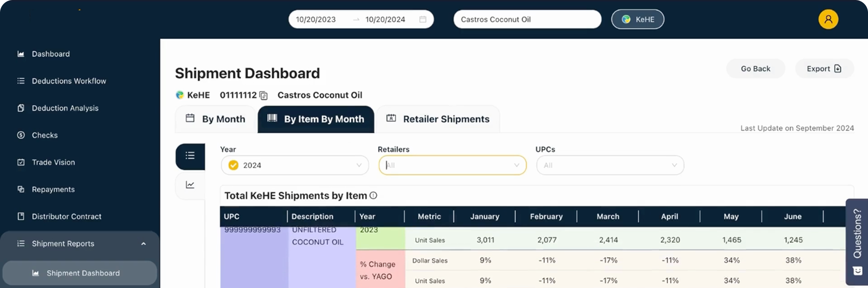
Task: Select the By Item By Month tab
Action: point(316,119)
